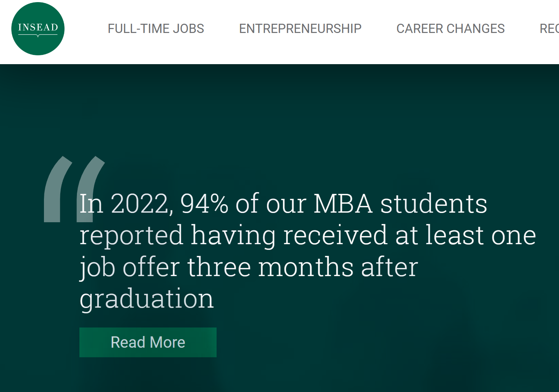This screenshot has width=559, height=392.
Task: Click the words at least one in the quote
Action: coord(465,235)
